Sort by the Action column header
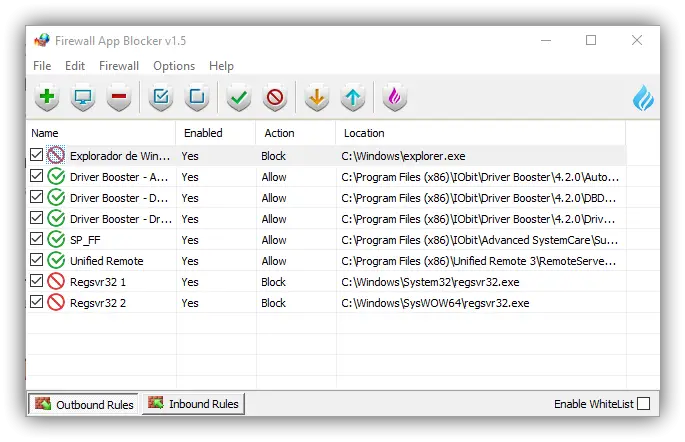 (x=296, y=133)
